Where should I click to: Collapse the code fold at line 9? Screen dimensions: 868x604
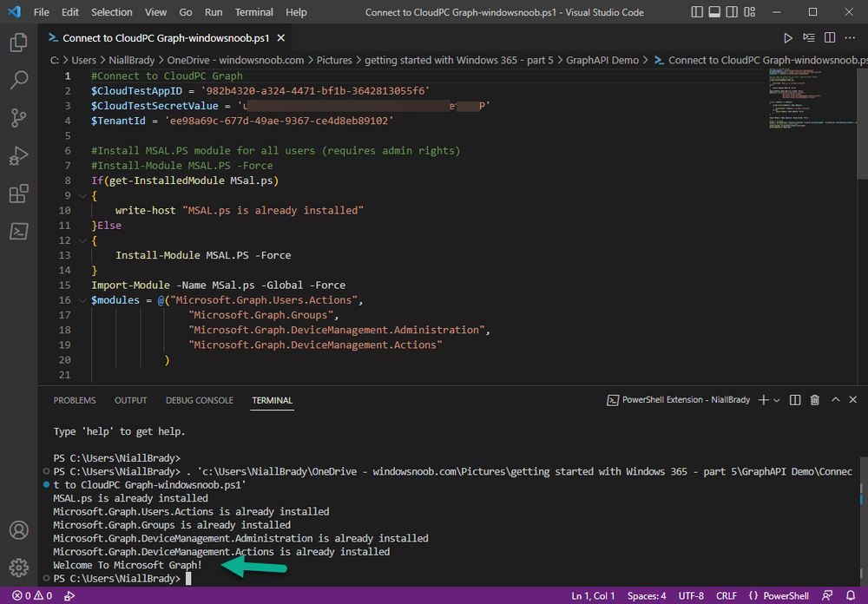click(x=82, y=195)
